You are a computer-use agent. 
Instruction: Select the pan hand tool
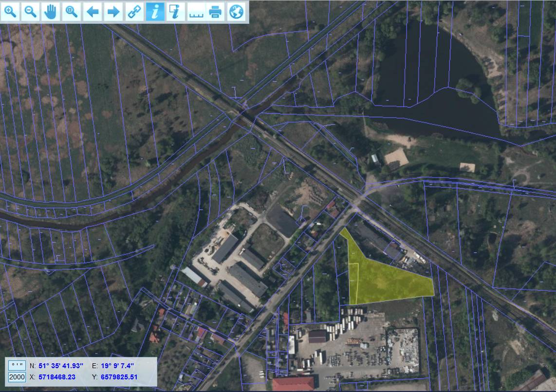coord(51,12)
